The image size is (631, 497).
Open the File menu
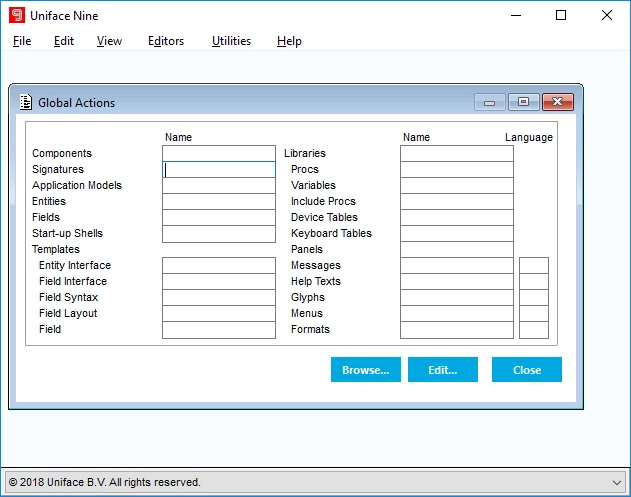click(x=22, y=41)
